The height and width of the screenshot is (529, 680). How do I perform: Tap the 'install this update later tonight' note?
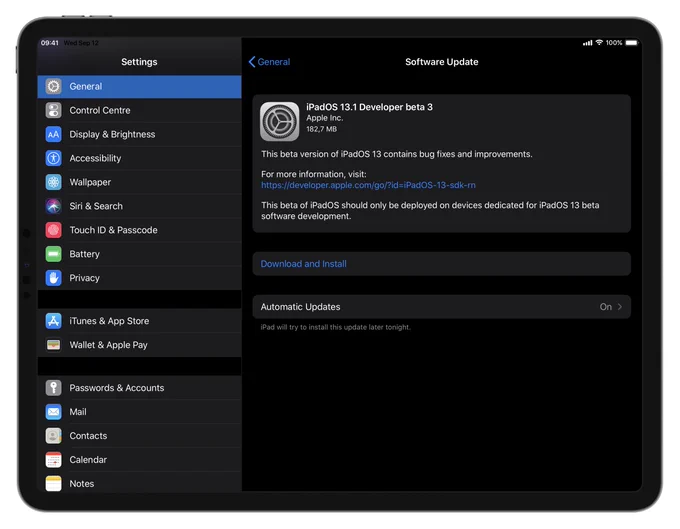[x=335, y=327]
